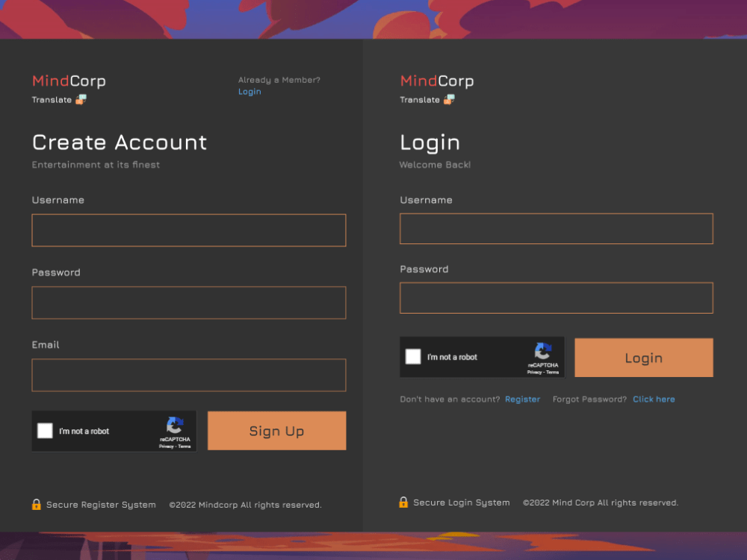Viewport: 747px width, 560px height.
Task: Click the Email input field on Create Account
Action: click(x=188, y=375)
